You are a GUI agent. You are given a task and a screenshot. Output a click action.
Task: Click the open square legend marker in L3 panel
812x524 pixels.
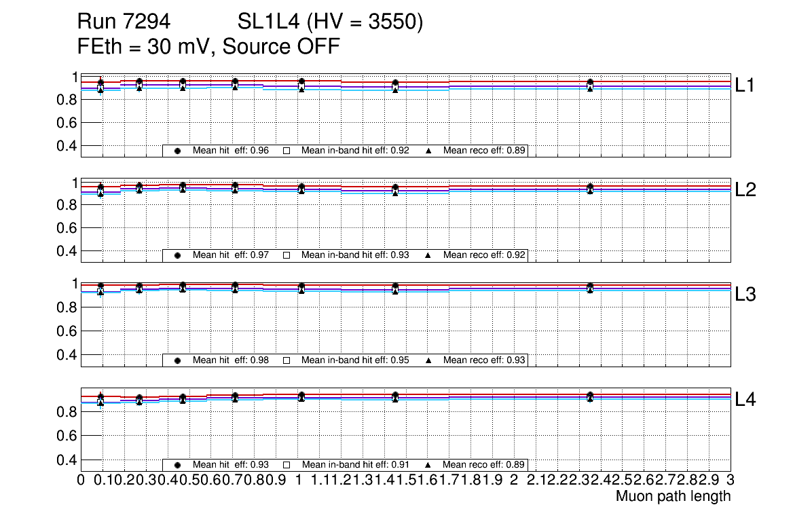point(286,360)
